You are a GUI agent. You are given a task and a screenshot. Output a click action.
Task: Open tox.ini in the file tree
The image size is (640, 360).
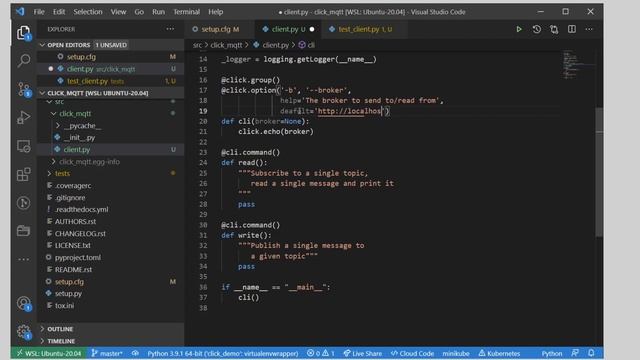pyautogui.click(x=64, y=305)
